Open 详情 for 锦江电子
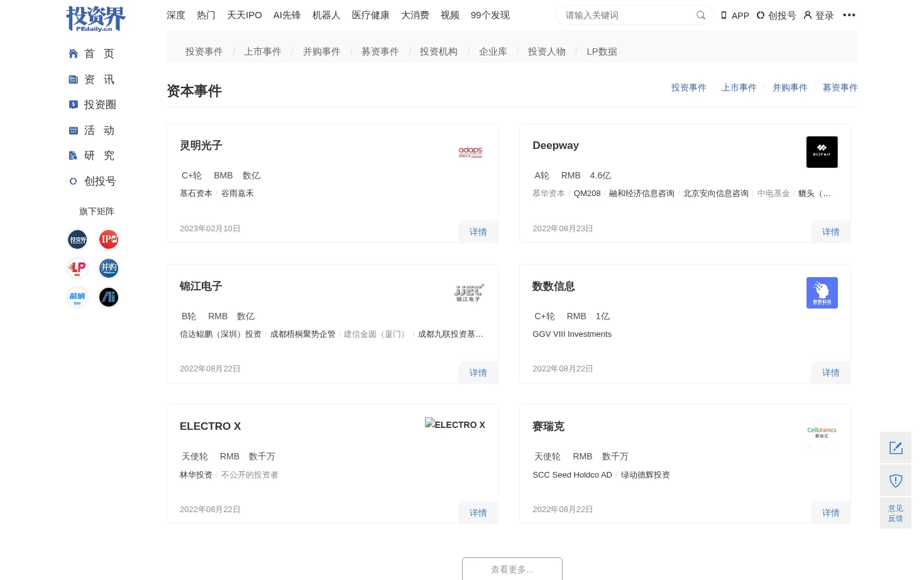924x580 pixels. pyautogui.click(x=478, y=373)
